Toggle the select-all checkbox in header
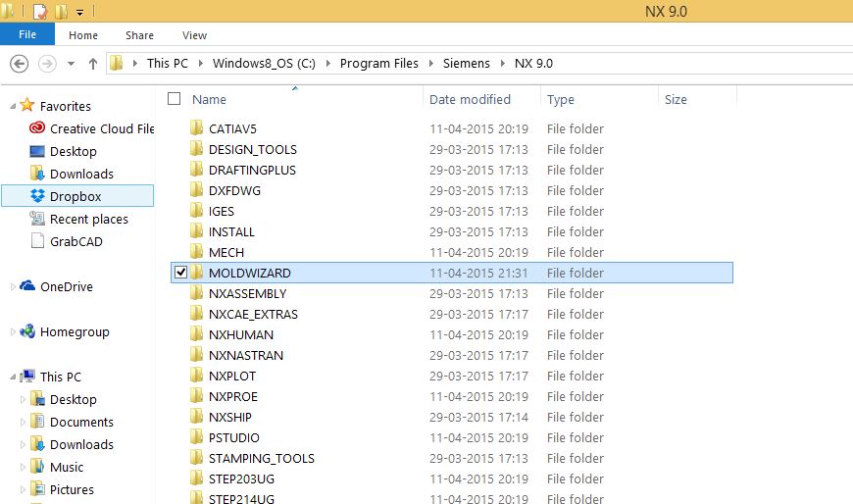The width and height of the screenshot is (853, 504). point(175,98)
